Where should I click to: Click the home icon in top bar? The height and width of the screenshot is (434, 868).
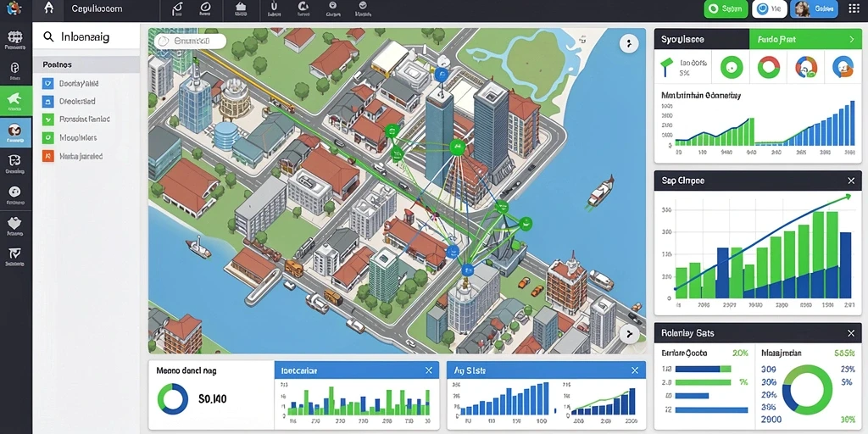(x=49, y=8)
